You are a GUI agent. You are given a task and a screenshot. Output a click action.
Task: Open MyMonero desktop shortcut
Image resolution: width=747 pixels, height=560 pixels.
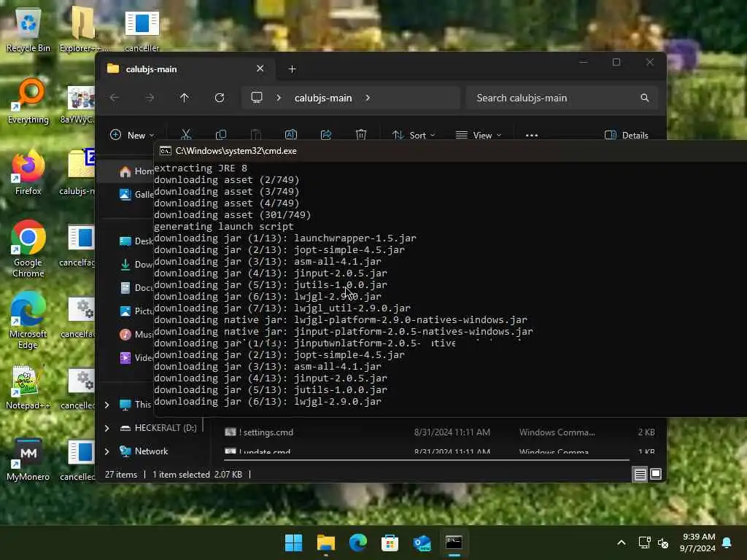pos(28,459)
